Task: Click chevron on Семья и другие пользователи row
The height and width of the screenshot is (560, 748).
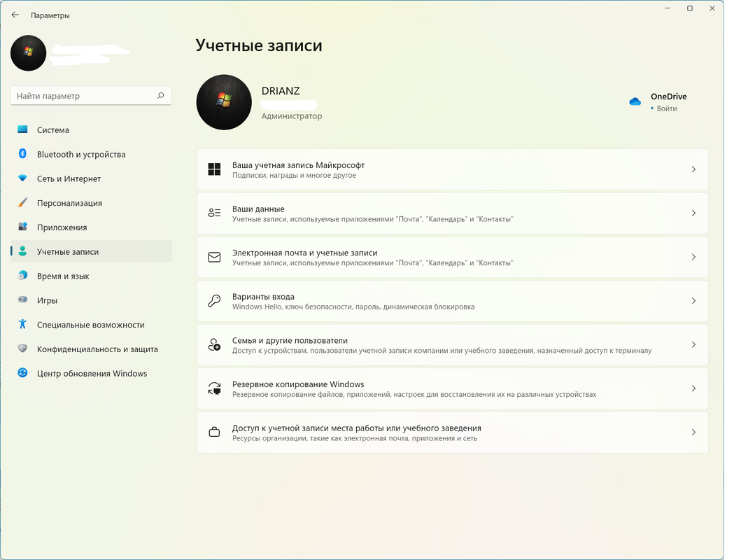Action: pos(693,344)
